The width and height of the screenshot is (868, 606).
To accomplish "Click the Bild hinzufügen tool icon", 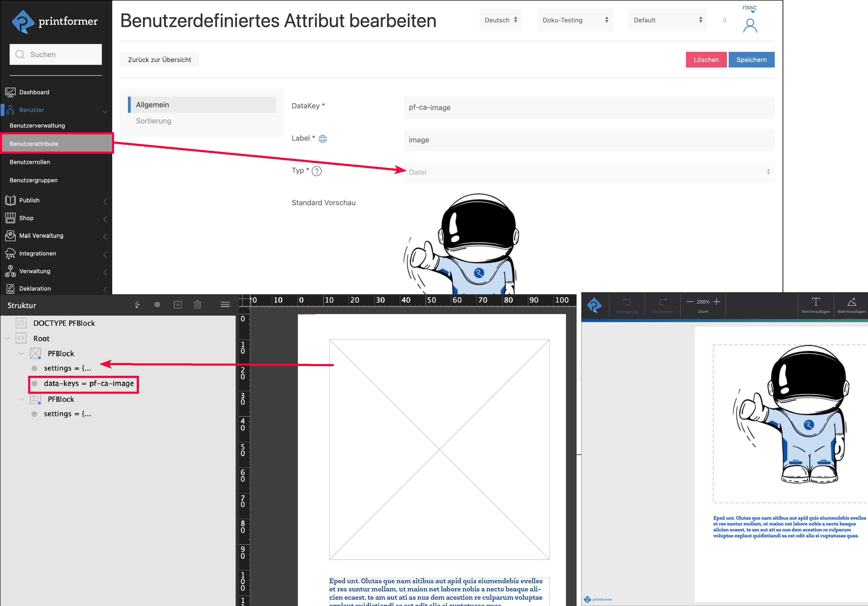I will (x=851, y=302).
